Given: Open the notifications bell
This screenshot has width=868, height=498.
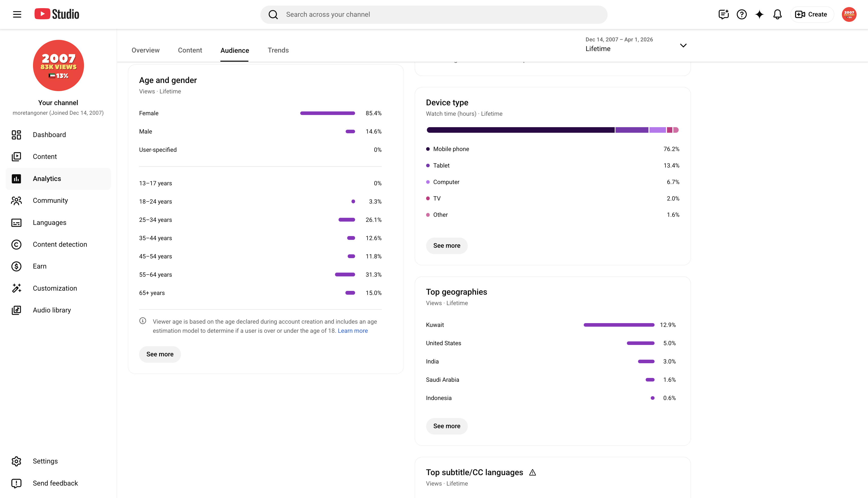Looking at the screenshot, I should pyautogui.click(x=777, y=14).
